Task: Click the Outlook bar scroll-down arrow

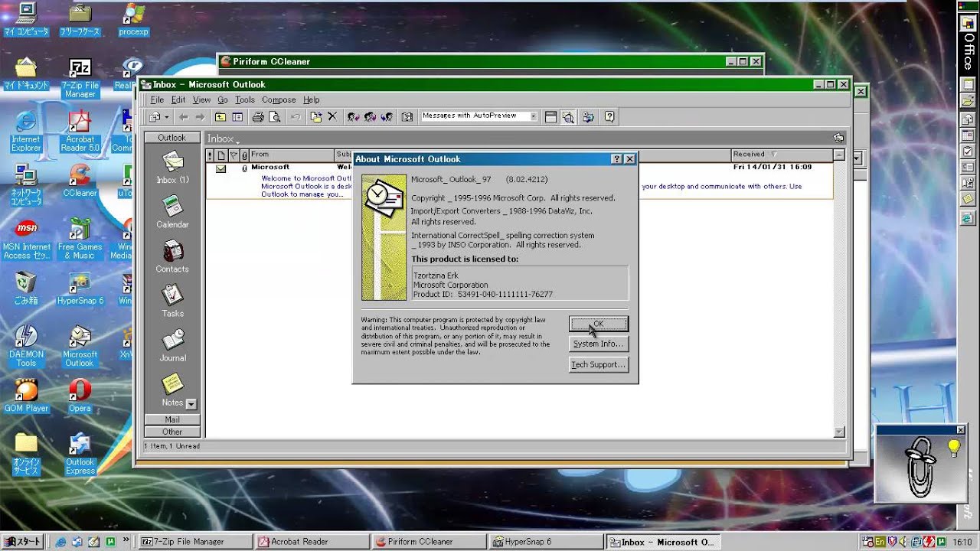Action: point(191,404)
